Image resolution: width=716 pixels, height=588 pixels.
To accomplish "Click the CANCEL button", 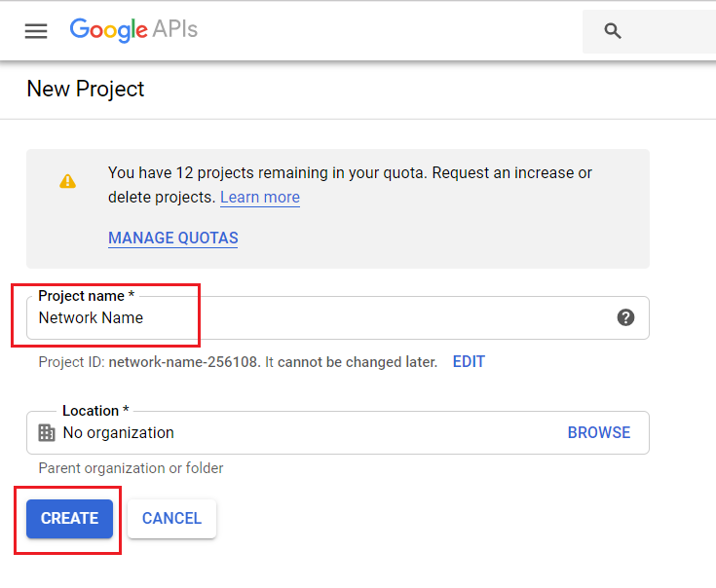I will [171, 519].
